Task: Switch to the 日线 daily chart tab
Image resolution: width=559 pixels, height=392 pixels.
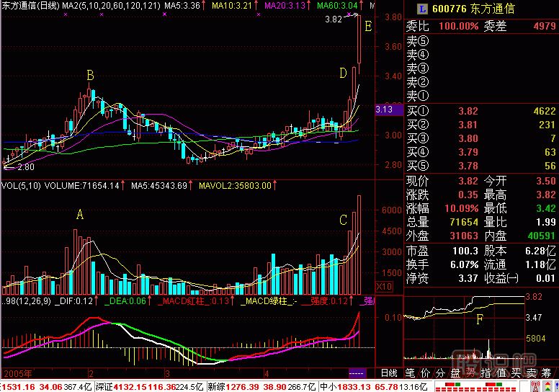Action: 388,373
